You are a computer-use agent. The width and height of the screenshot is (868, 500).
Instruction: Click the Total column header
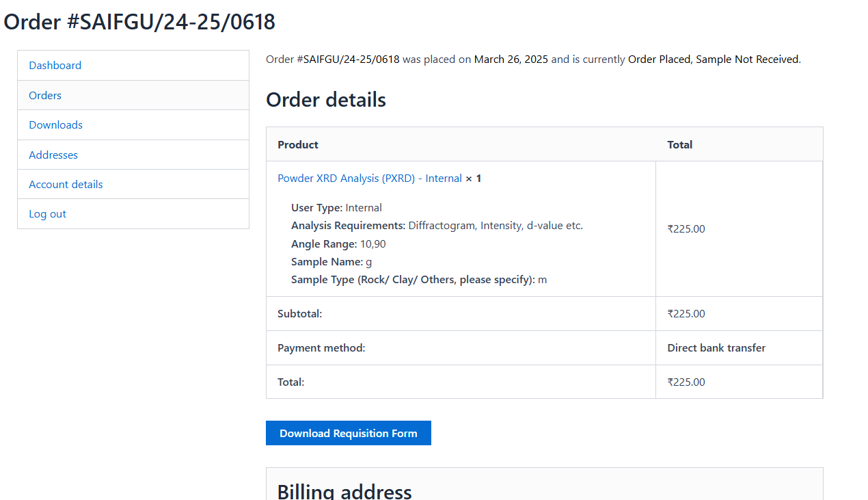click(x=679, y=145)
